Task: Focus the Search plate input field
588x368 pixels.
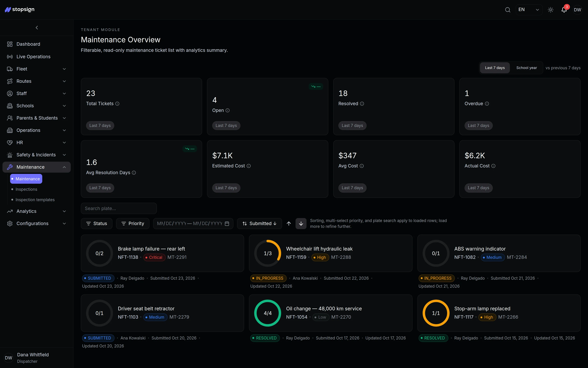Action: [119, 209]
